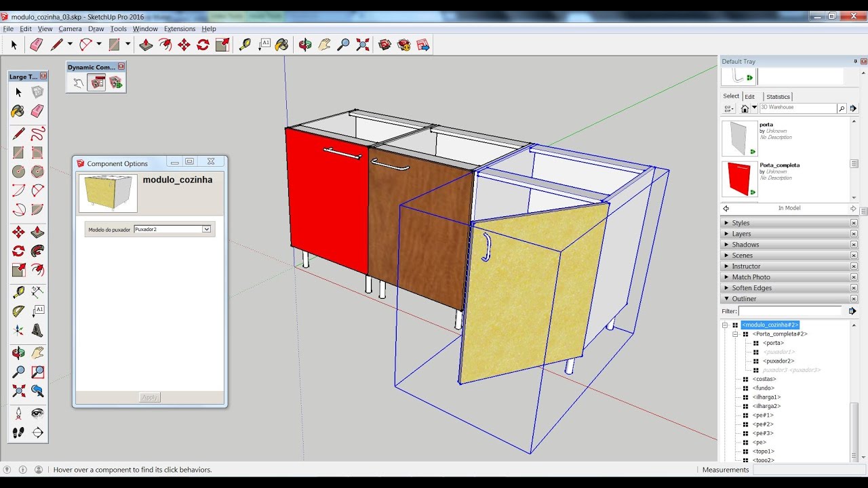The image size is (868, 488).
Task: Select the Porta_completa component thumbnail
Action: point(738,178)
